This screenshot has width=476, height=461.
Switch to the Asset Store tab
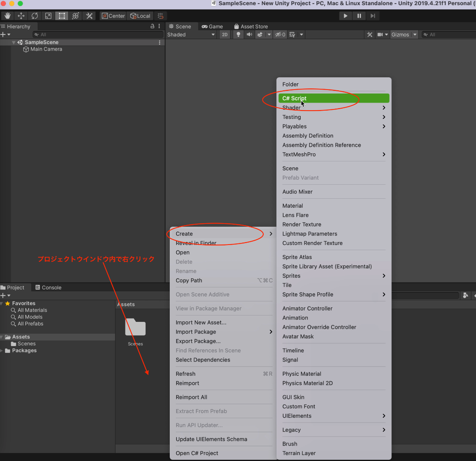[x=251, y=27]
